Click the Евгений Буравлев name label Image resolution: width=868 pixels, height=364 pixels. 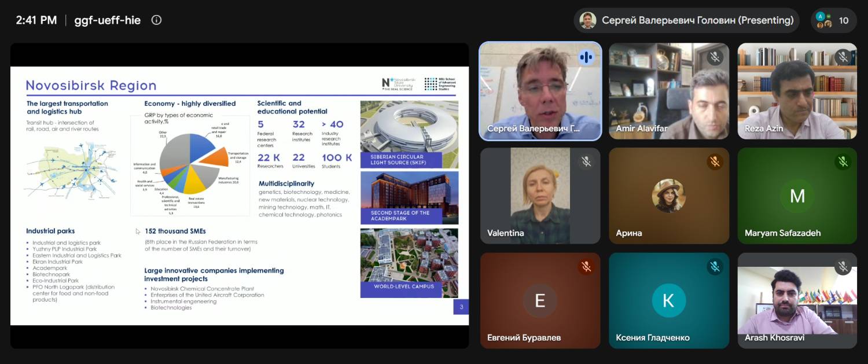point(524,338)
